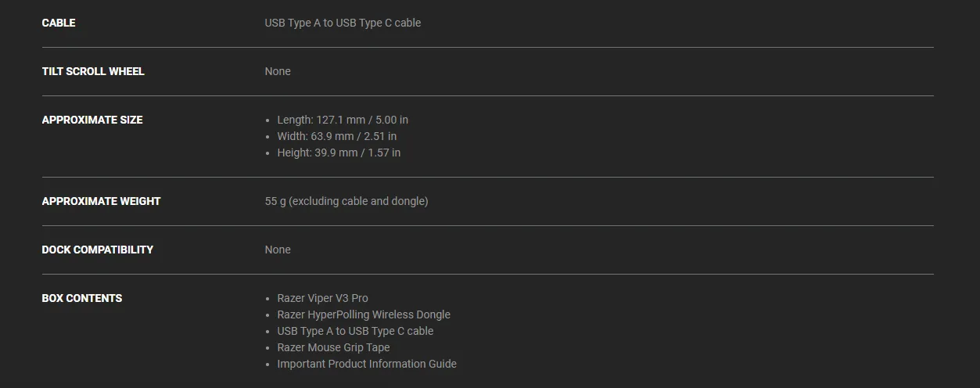Click the Razer HyperPolling Wireless Dongle item
980x388 pixels.
(364, 314)
